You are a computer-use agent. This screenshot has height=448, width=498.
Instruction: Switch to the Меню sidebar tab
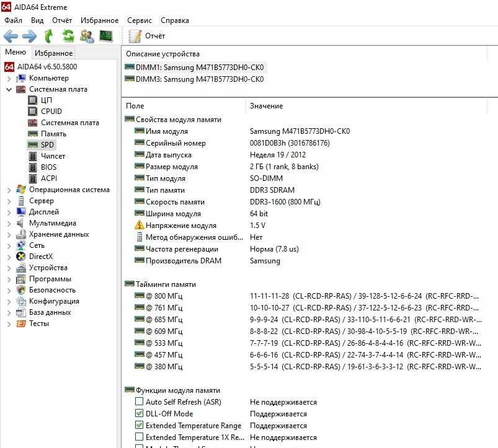point(16,52)
